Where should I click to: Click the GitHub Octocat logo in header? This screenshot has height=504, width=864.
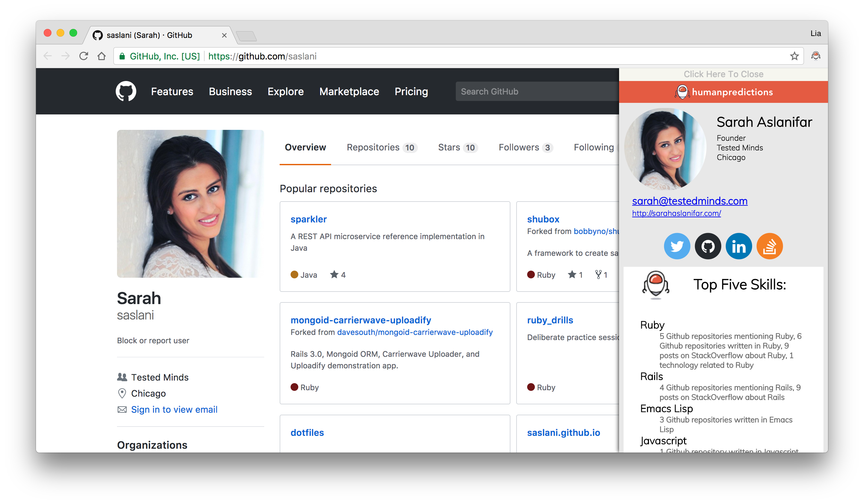126,91
